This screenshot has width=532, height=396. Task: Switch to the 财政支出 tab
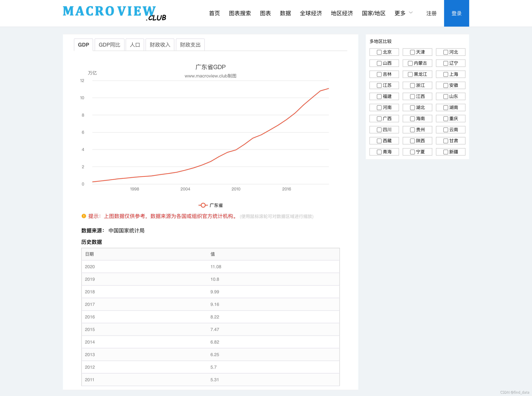tap(190, 45)
